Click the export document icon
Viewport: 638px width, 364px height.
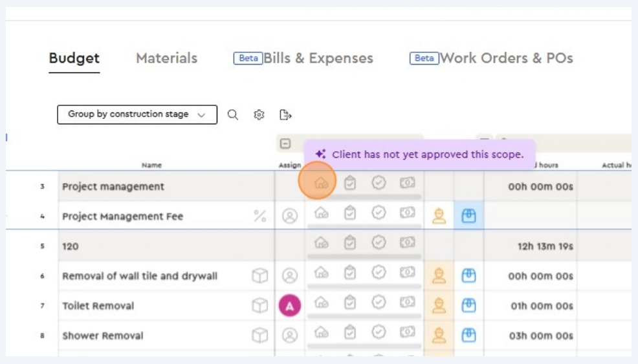click(285, 114)
